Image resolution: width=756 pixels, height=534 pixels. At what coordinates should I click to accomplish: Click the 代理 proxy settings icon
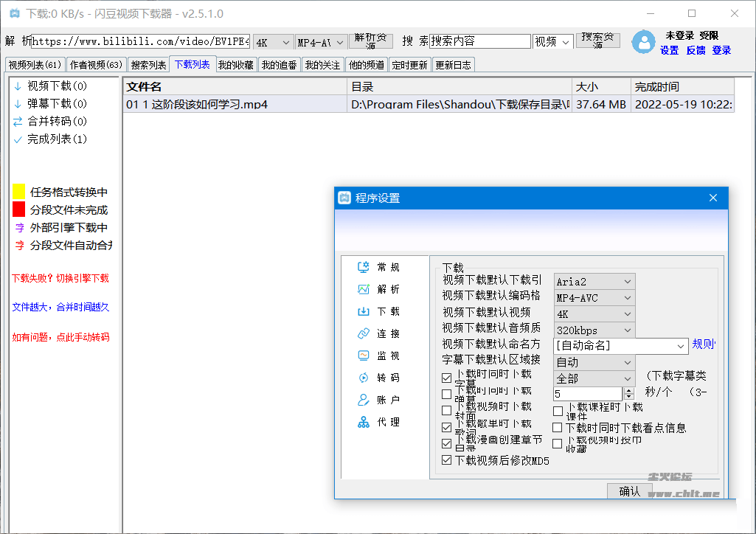(x=363, y=422)
